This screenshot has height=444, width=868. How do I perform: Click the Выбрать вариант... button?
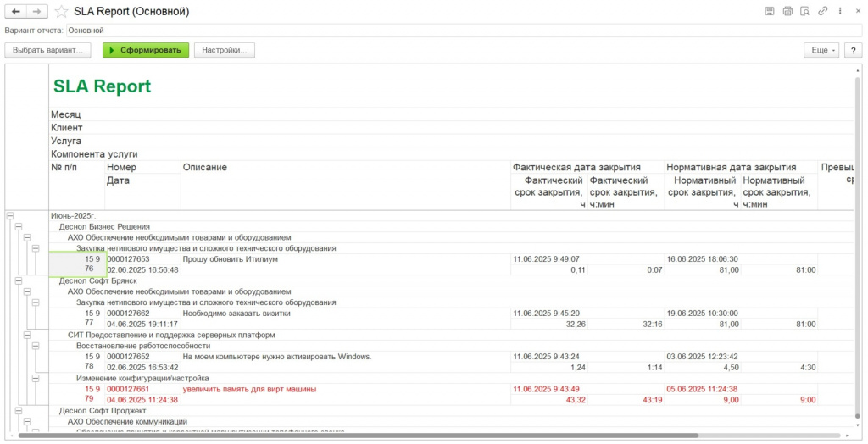coord(47,50)
